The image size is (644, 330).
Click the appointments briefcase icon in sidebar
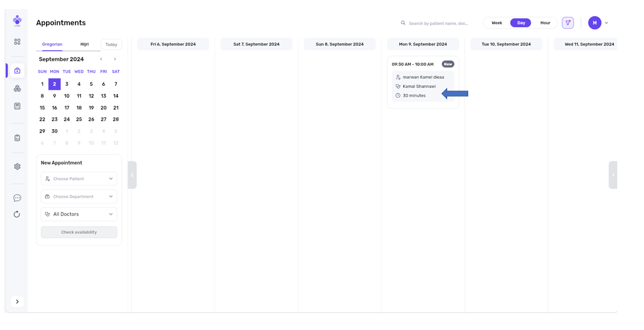pyautogui.click(x=17, y=71)
